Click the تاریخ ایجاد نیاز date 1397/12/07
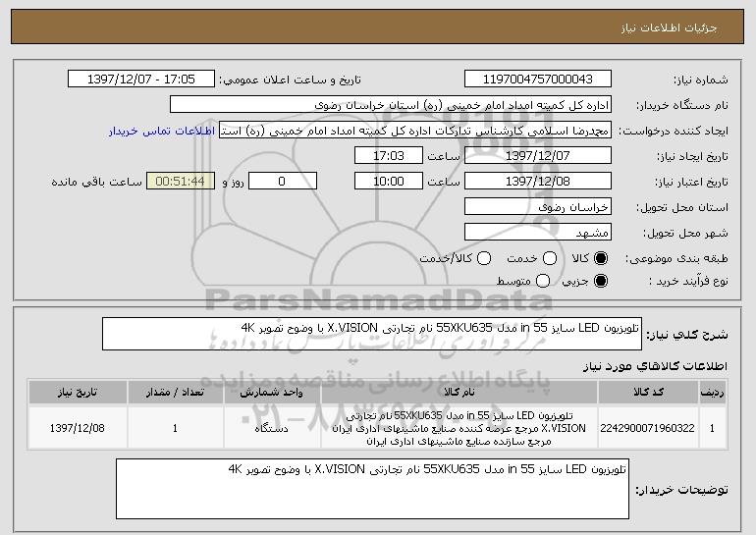This screenshot has height=535, width=756. [x=538, y=156]
